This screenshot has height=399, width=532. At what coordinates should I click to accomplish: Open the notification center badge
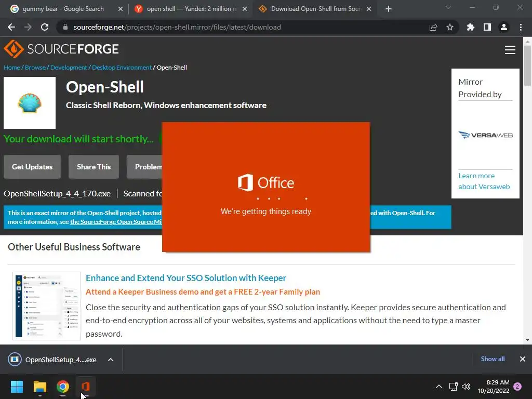(517, 387)
